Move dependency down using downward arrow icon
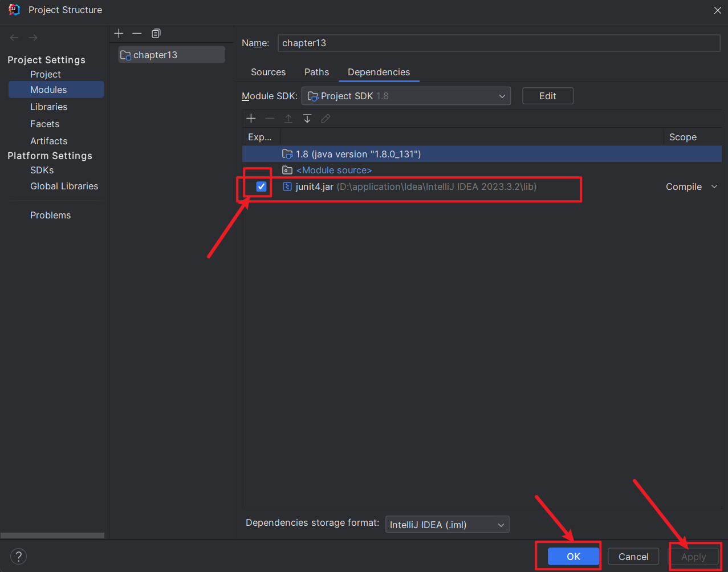 tap(307, 118)
